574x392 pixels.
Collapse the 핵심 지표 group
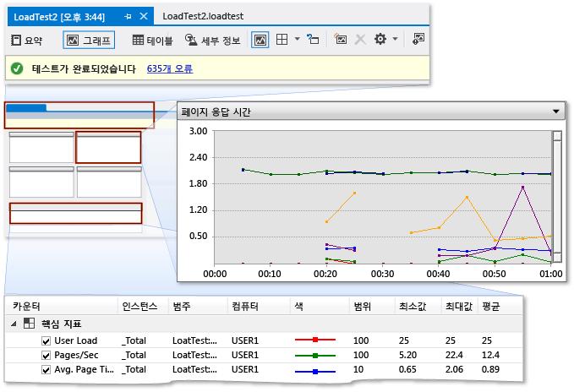pos(14,324)
